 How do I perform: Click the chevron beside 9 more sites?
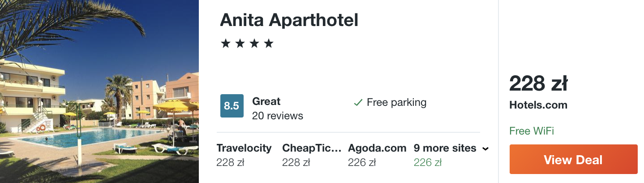tap(485, 149)
